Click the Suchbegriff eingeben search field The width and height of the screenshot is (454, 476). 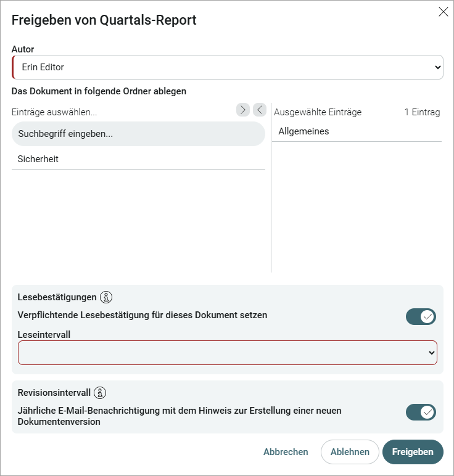(x=138, y=134)
